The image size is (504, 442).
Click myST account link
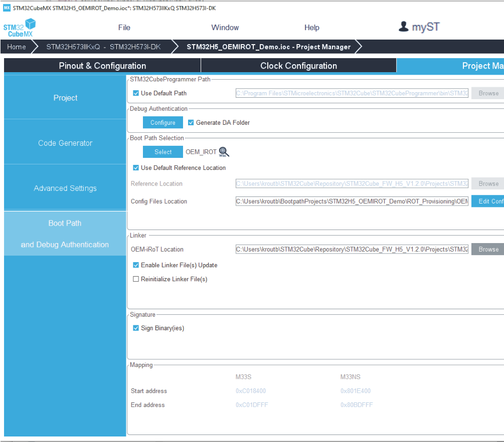coord(426,27)
